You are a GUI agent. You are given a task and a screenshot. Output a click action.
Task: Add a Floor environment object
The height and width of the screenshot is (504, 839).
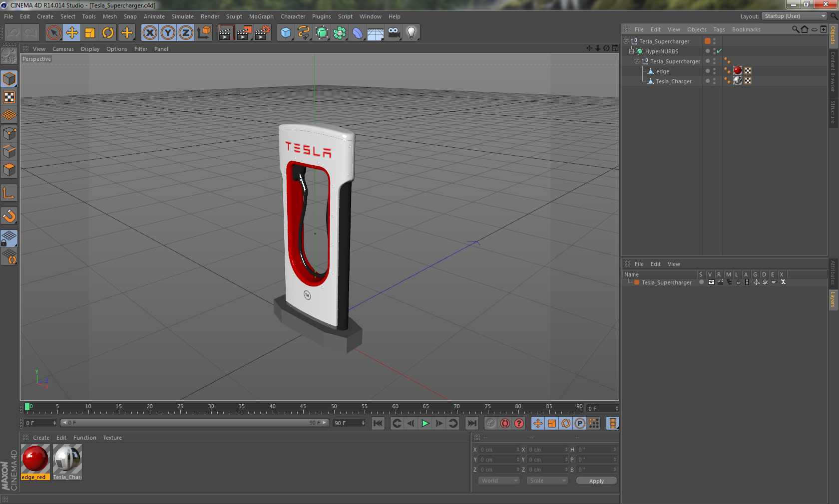(x=376, y=33)
